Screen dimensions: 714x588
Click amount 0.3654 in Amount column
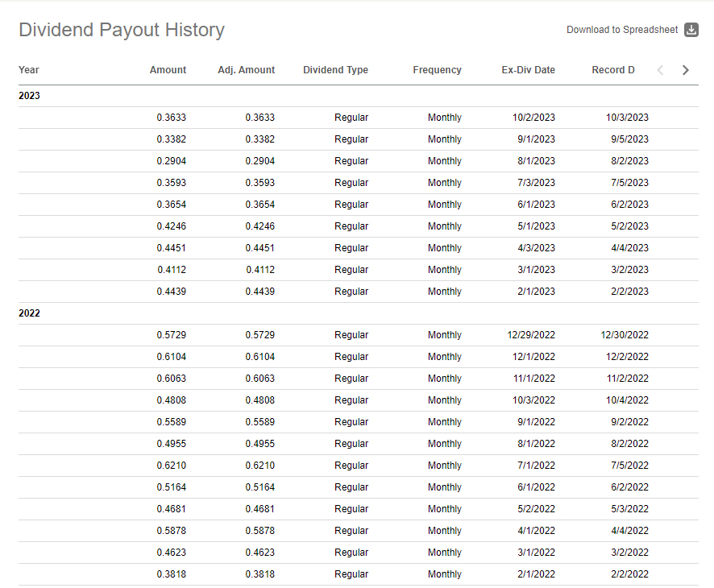click(171, 205)
